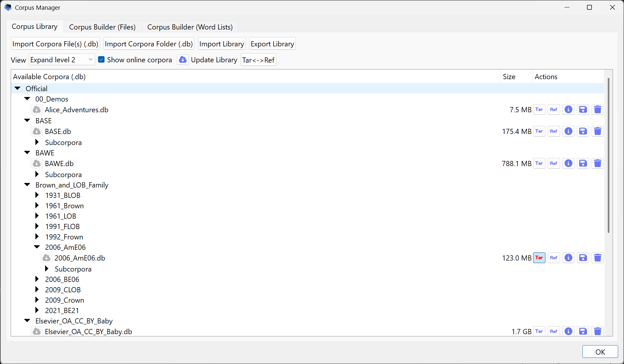Click info icon for Alice_Adventures.db

click(x=568, y=110)
